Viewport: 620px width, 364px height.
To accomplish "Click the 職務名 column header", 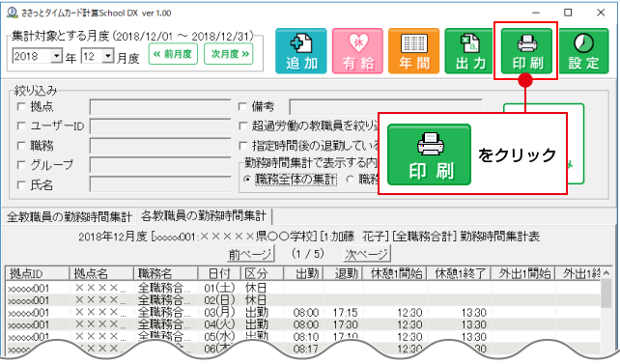I will click(x=165, y=273).
